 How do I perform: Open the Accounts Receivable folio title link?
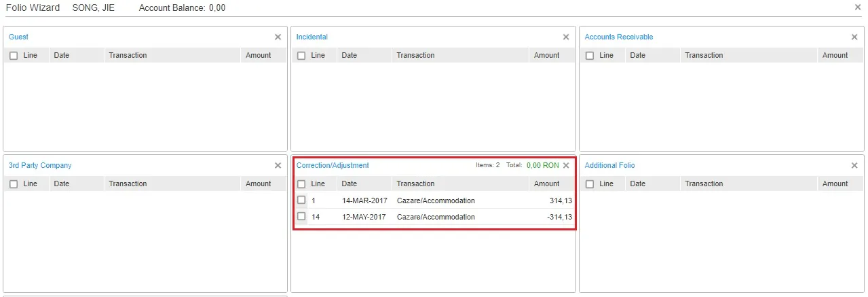point(619,37)
